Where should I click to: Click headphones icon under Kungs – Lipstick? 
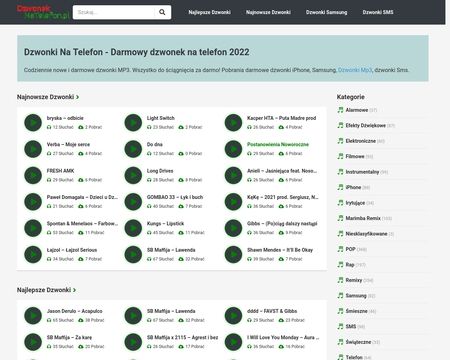149,233
